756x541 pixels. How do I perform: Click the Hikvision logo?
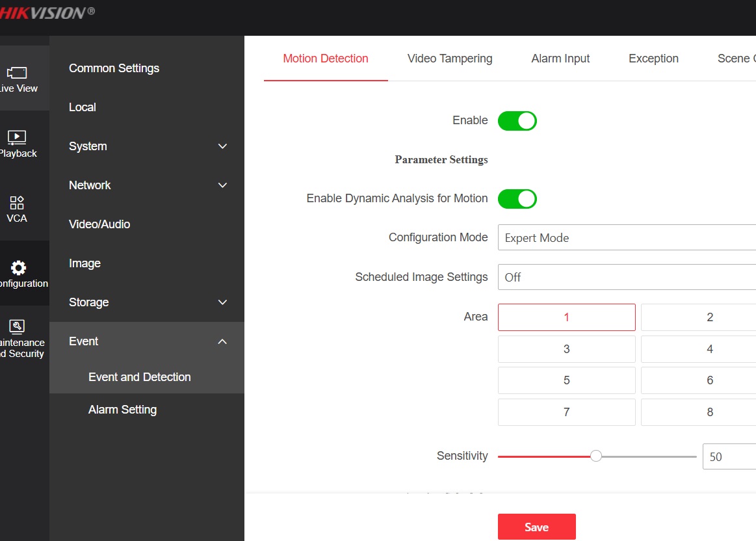coord(47,12)
